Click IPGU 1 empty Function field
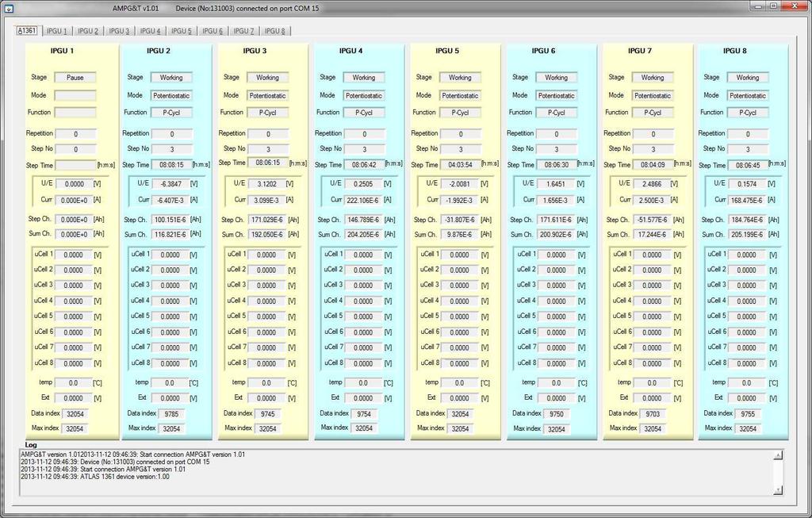 tap(75, 113)
